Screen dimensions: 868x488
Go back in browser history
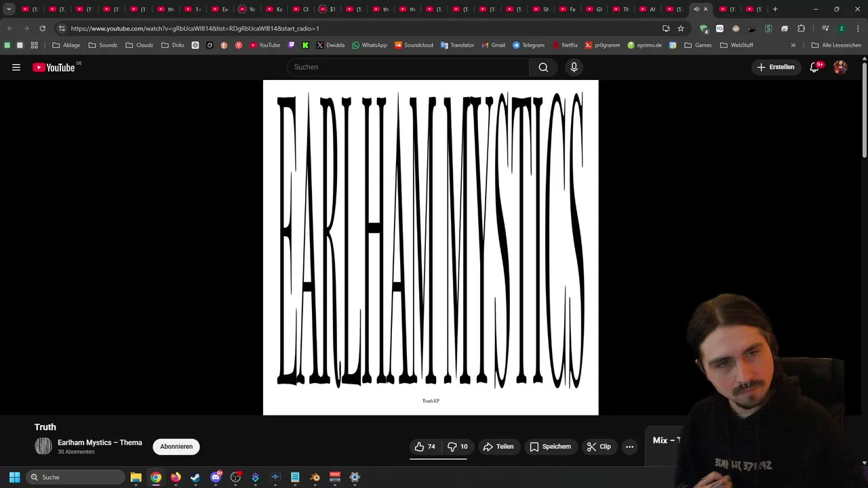[9, 28]
